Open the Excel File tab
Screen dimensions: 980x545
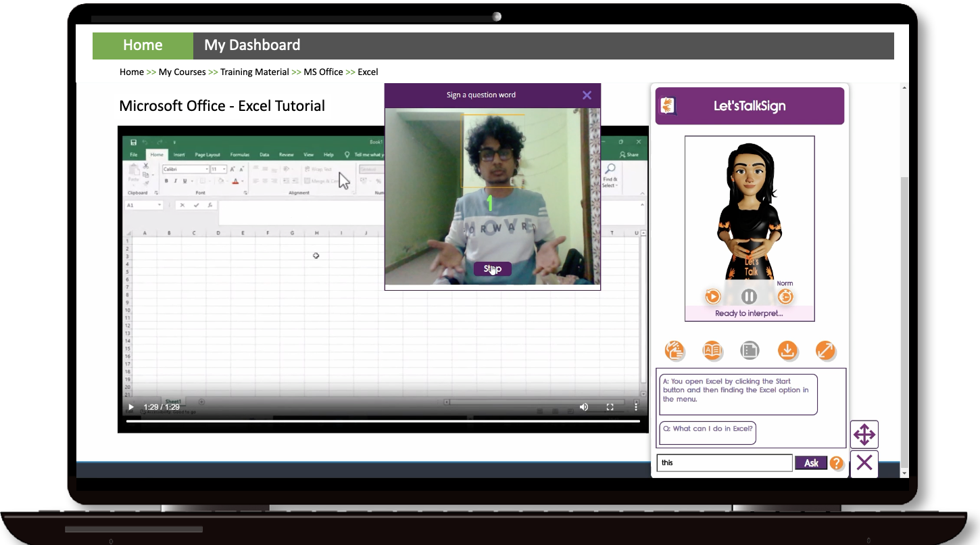(x=134, y=155)
